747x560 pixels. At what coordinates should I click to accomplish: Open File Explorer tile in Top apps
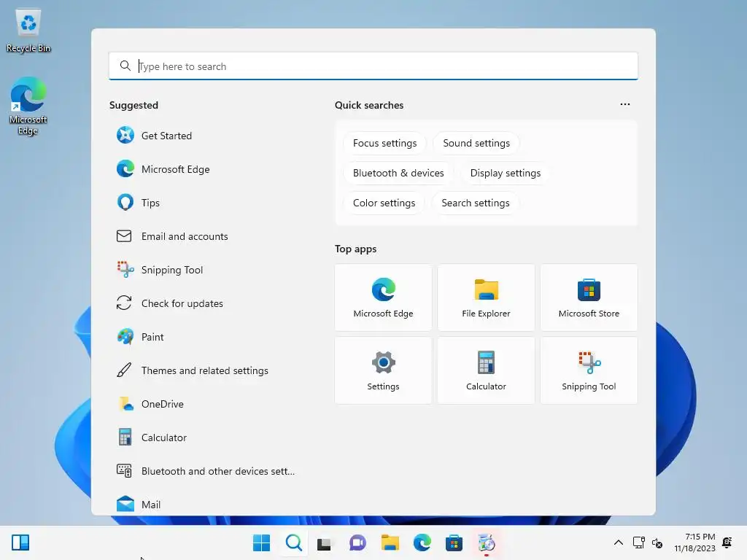click(x=486, y=297)
